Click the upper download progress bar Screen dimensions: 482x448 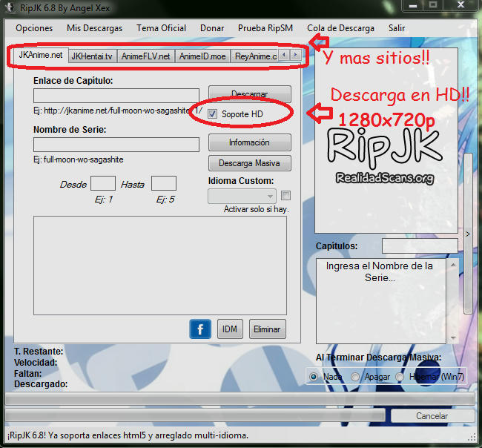coord(240,398)
